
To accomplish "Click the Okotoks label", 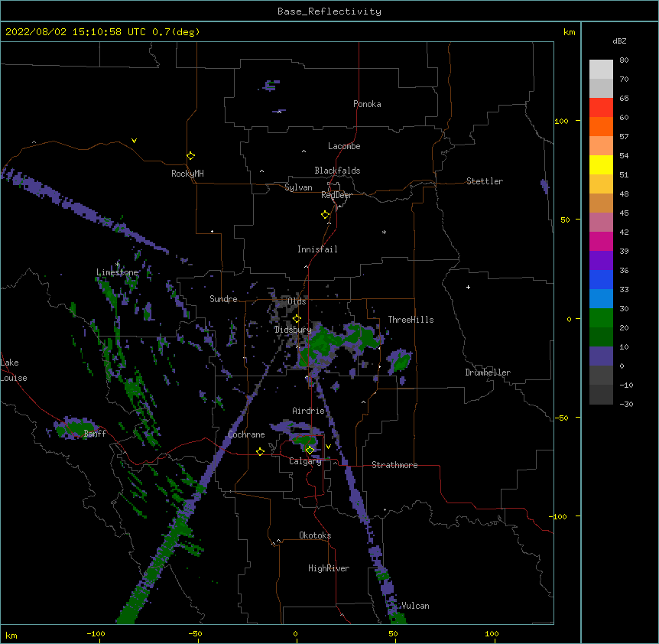I will tap(315, 535).
